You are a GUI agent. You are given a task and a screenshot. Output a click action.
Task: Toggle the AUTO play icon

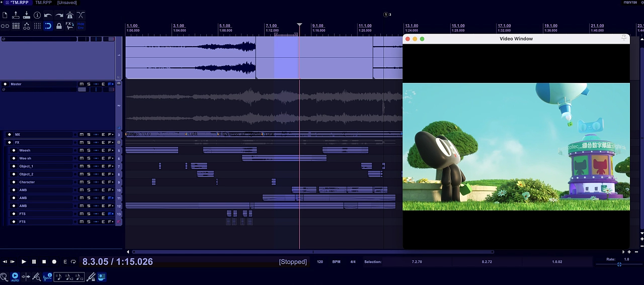15,276
